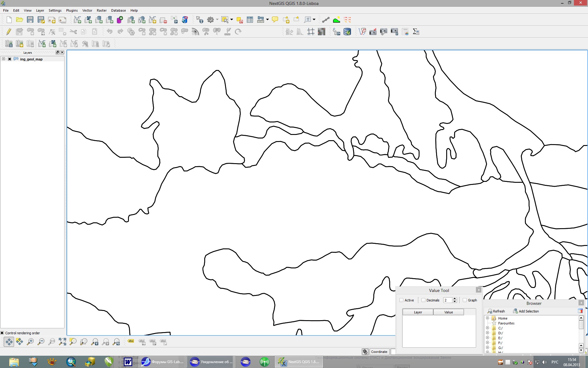Open the Plugins menu
This screenshot has width=588, height=368.
(x=72, y=10)
